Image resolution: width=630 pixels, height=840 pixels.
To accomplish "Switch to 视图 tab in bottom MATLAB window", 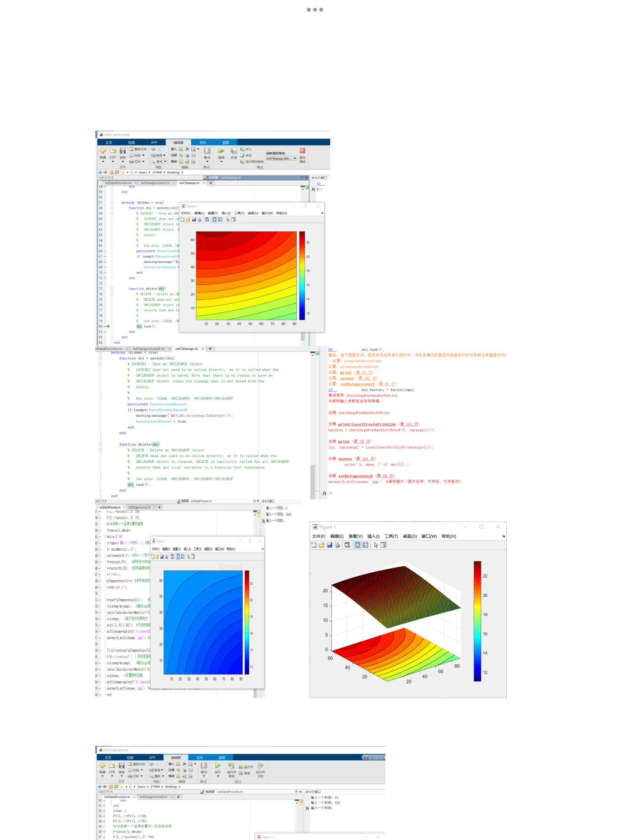I will (222, 758).
